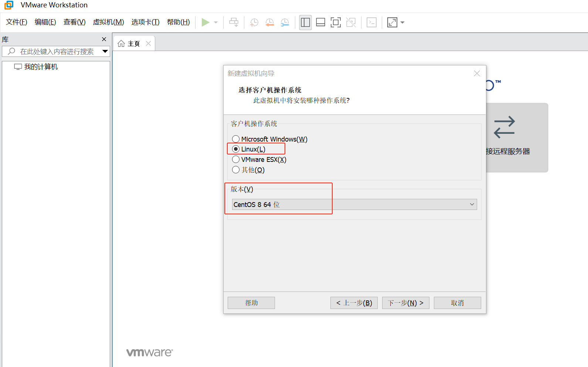Open the 选项卡(T) menu
This screenshot has width=588, height=367.
tap(145, 22)
